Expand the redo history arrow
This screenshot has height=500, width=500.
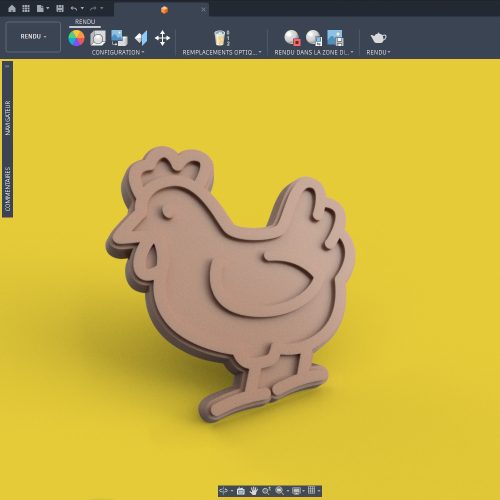[x=102, y=9]
